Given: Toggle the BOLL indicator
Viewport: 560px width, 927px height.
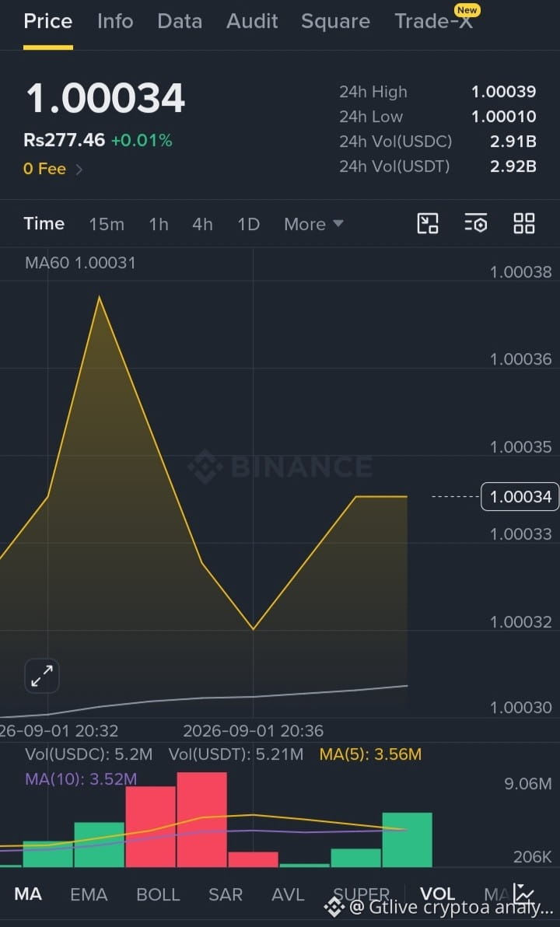Looking at the screenshot, I should [158, 894].
